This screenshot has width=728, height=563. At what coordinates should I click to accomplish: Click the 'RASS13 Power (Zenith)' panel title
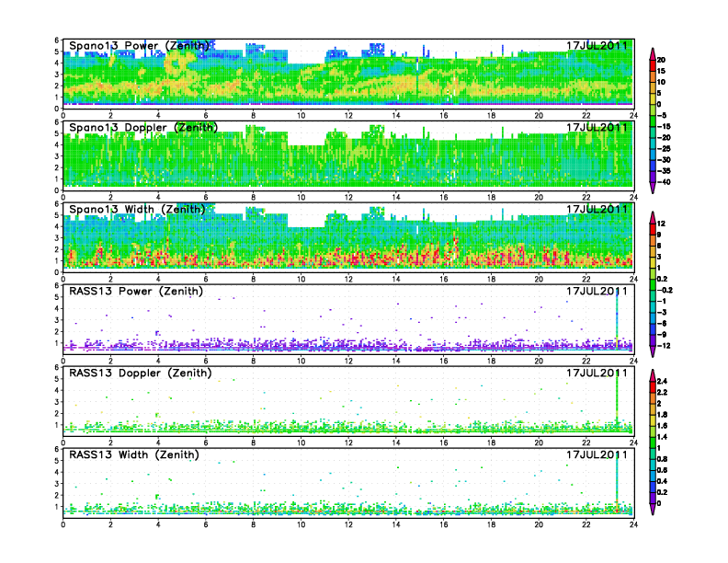tap(136, 292)
